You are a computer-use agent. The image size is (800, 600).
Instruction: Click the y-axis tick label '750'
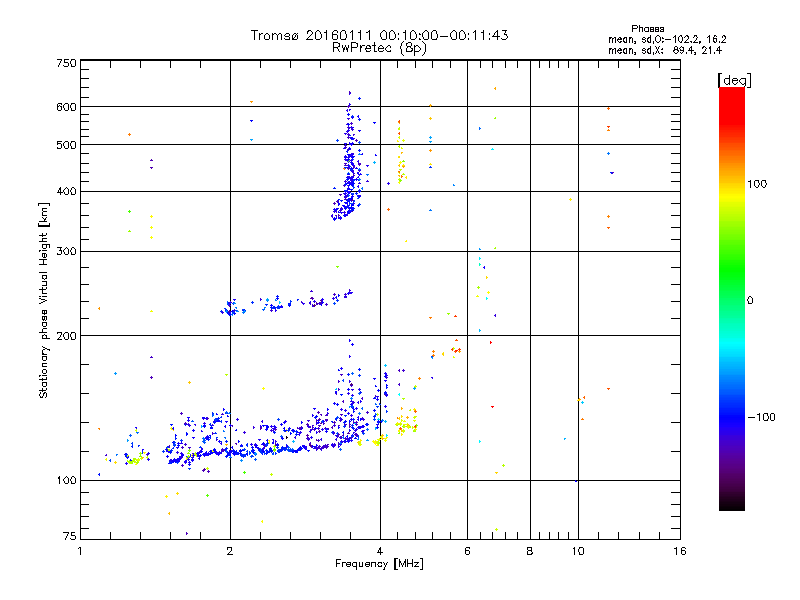click(66, 63)
